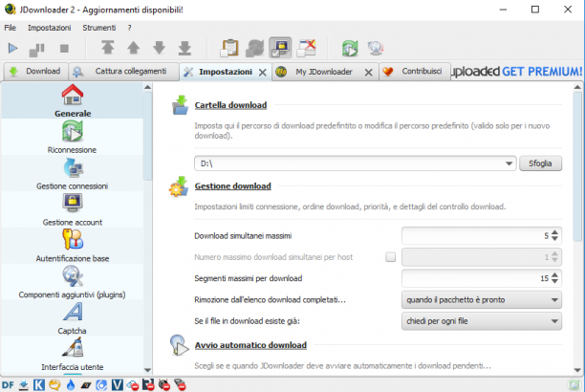Image resolution: width=585 pixels, height=392 pixels.
Task: Close the Impostazioni tab
Action: tap(263, 73)
